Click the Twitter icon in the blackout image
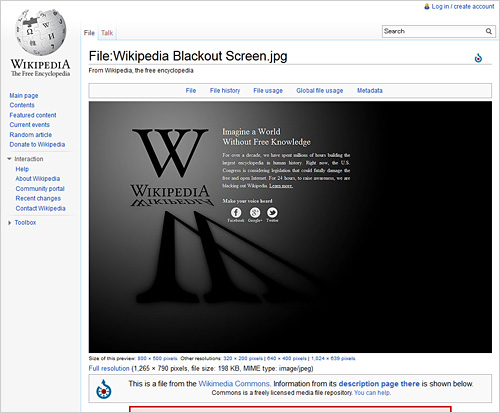This screenshot has width=500, height=413. (272, 212)
